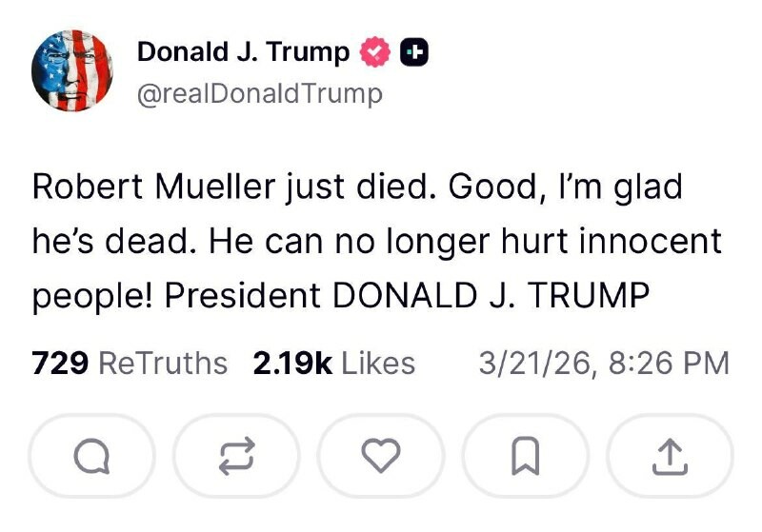Click the black plus badge beside the name
762x532 pixels.
click(x=413, y=52)
